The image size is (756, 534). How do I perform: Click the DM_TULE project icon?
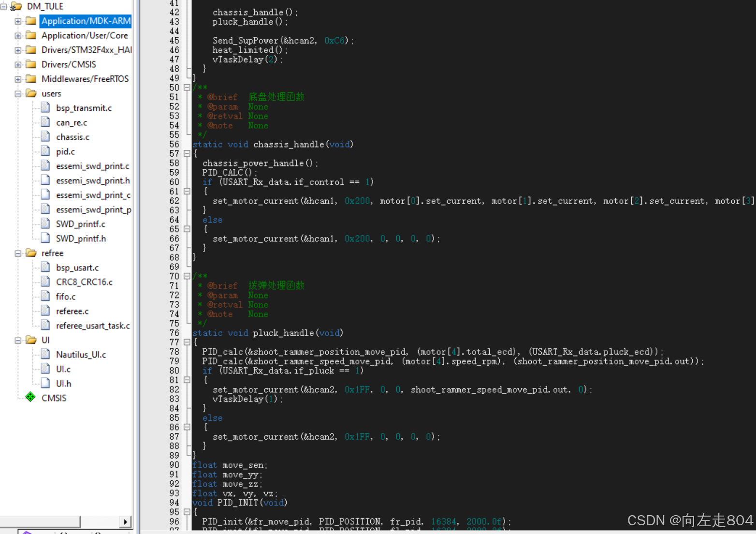[16, 6]
